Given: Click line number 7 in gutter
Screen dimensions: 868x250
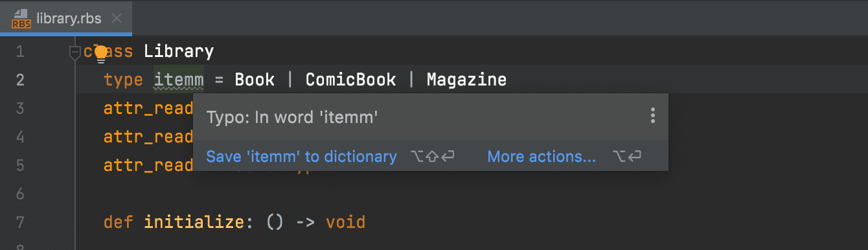Looking at the screenshot, I should [x=19, y=222].
